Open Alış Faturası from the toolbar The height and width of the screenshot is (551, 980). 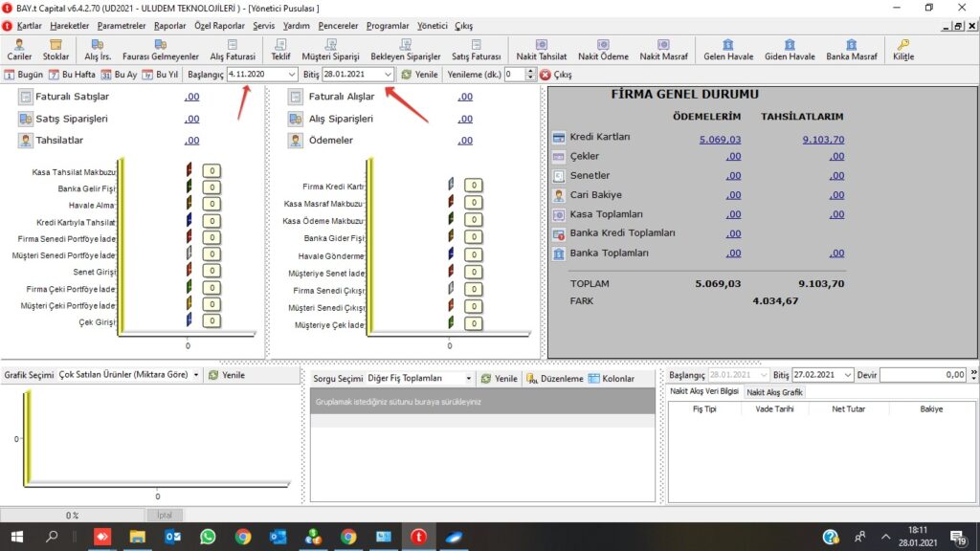tap(233, 49)
